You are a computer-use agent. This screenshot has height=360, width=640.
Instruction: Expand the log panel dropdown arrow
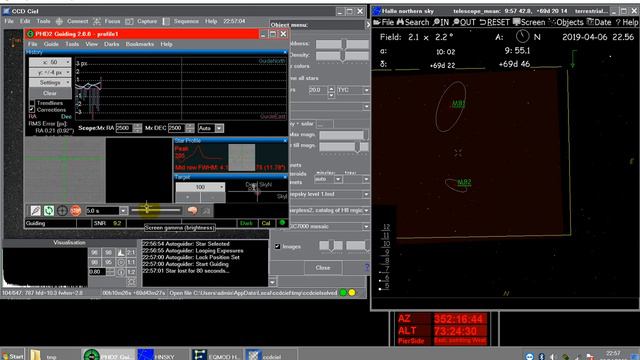coord(272,282)
